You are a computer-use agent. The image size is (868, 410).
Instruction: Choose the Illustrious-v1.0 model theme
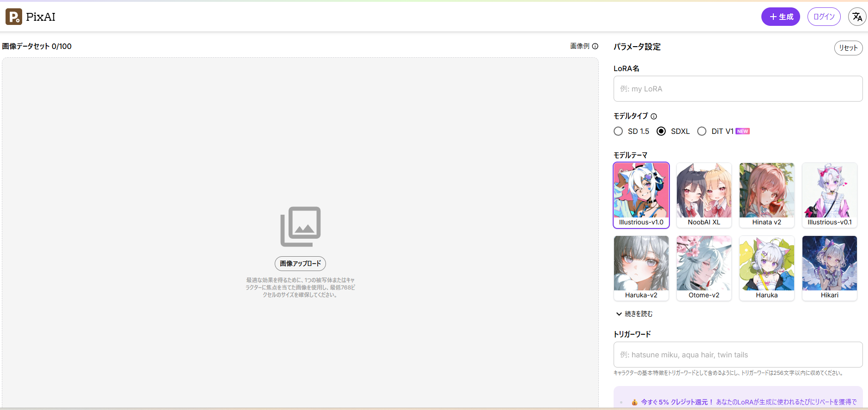pyautogui.click(x=641, y=195)
